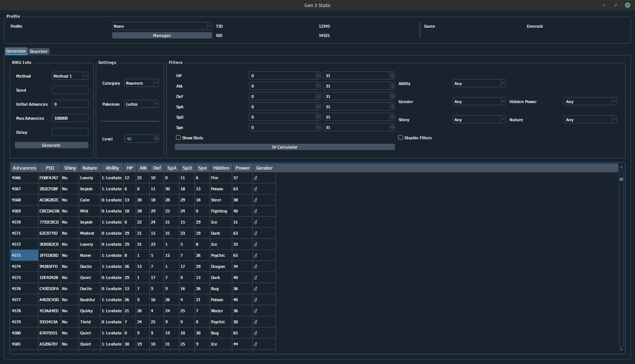Screen dimensions: 635x364
Task: Click the Seed input field
Action: point(70,90)
